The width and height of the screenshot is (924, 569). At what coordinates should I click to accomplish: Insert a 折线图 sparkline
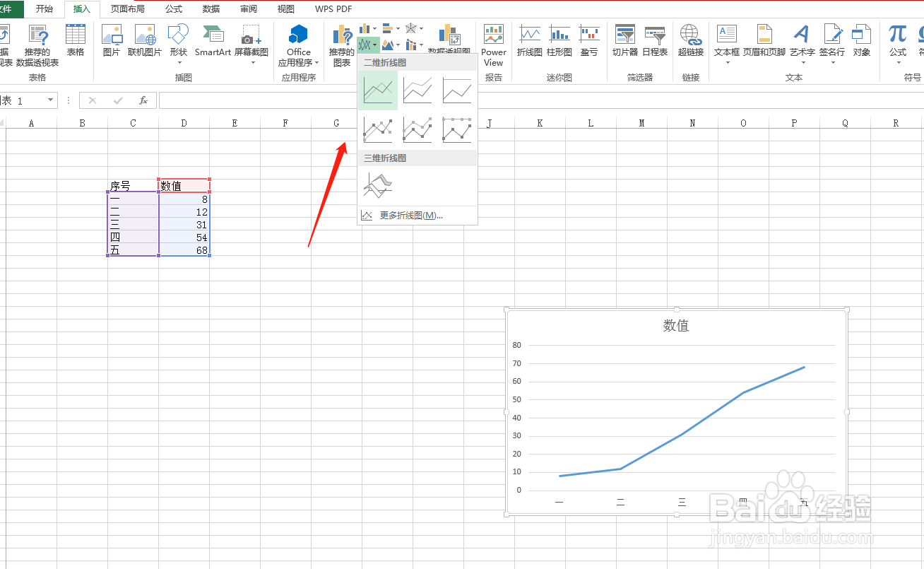(530, 40)
